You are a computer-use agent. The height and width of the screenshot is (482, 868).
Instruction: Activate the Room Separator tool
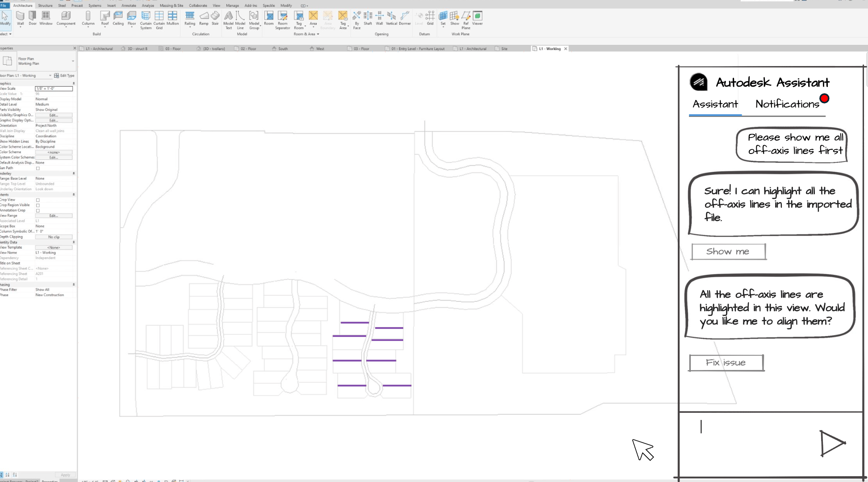click(283, 20)
